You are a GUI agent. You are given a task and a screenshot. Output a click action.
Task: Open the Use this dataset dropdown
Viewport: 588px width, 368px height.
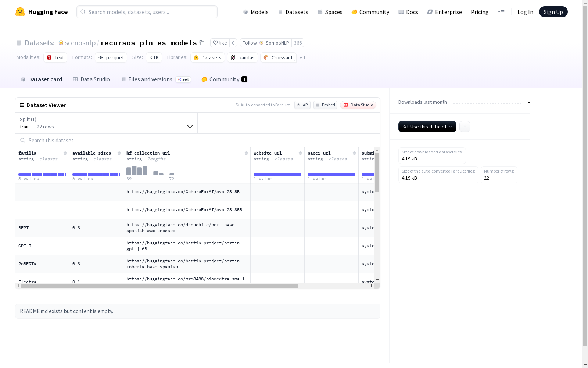[x=427, y=127]
